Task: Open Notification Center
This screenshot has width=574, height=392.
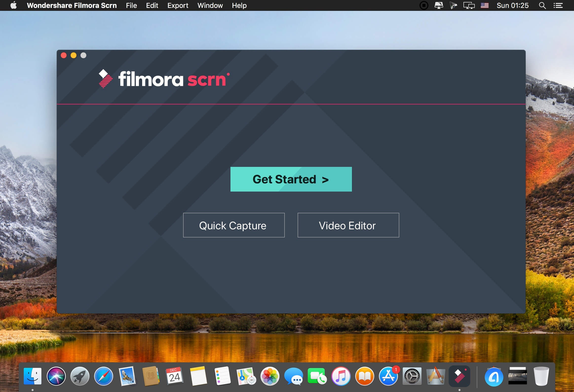Action: click(558, 5)
